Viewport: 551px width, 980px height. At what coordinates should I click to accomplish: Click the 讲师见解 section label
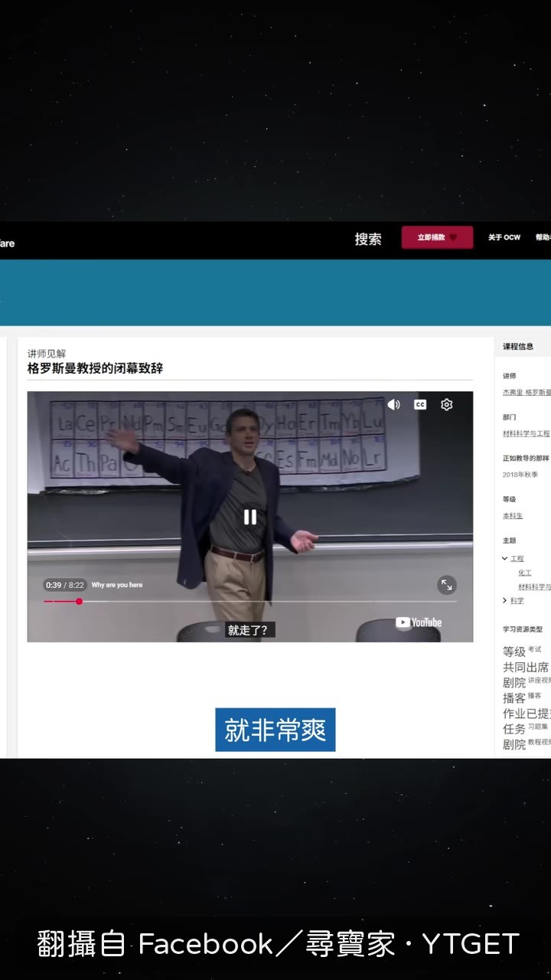point(47,354)
